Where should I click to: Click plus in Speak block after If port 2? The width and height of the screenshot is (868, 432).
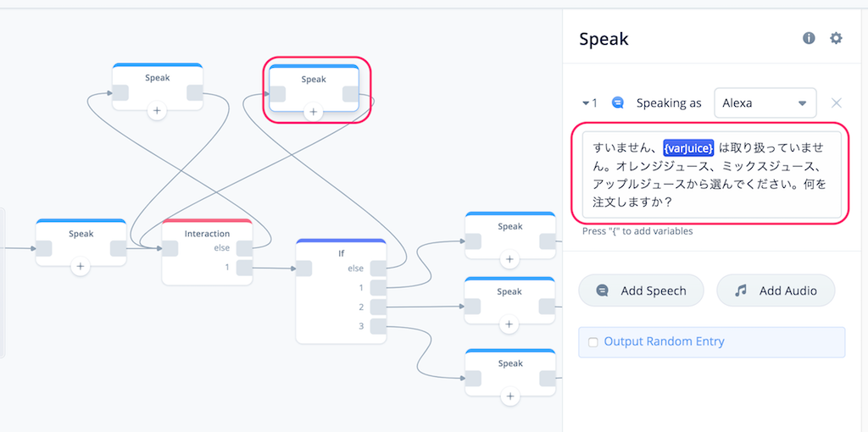509,324
